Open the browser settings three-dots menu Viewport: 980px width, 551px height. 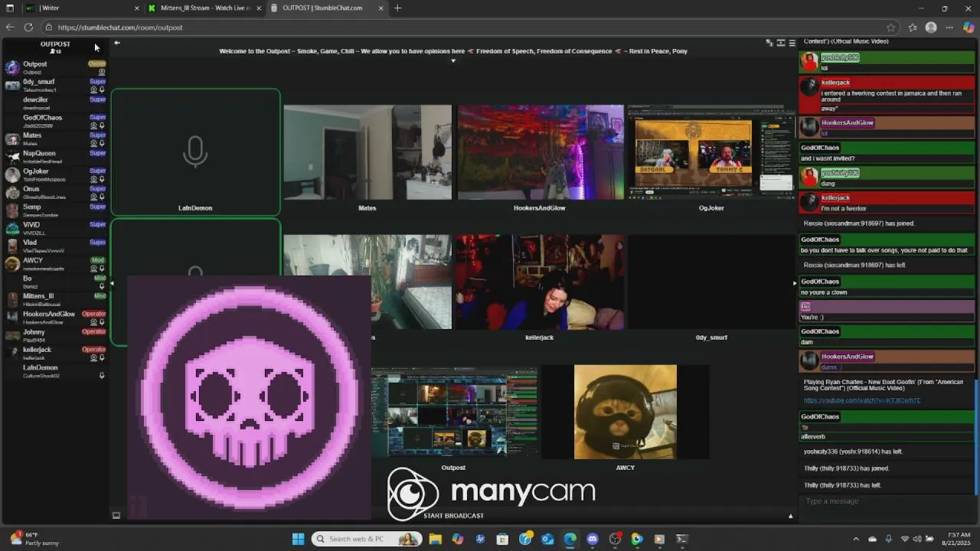[949, 28]
